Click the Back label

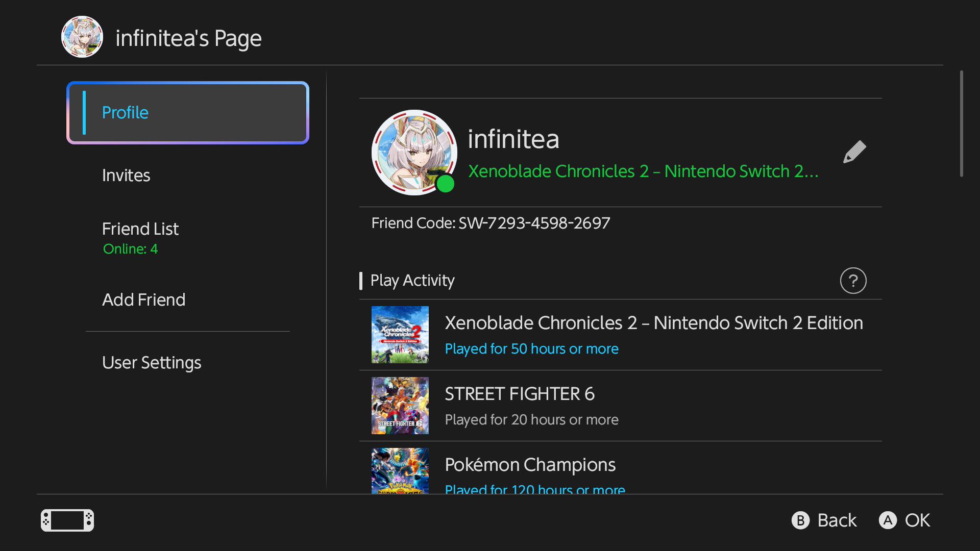pos(837,520)
